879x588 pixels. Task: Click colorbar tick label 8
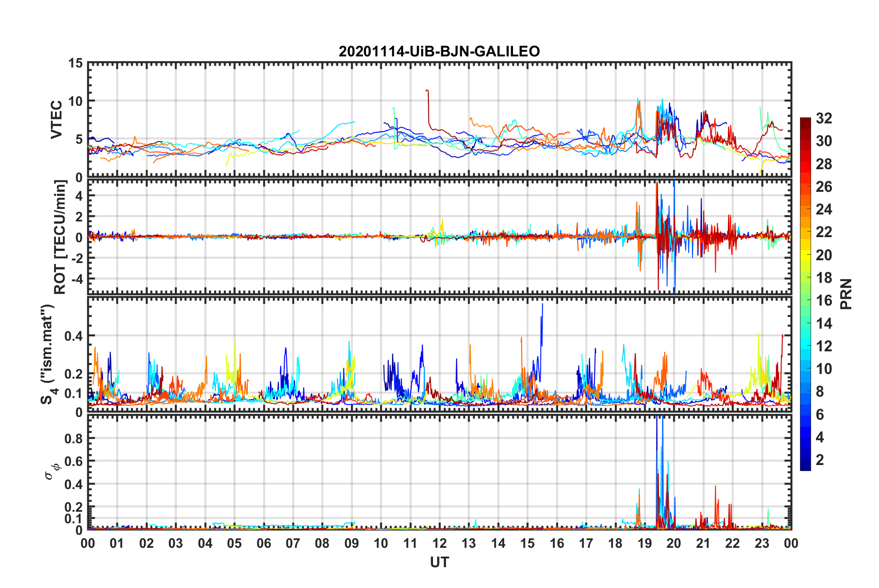coord(820,392)
